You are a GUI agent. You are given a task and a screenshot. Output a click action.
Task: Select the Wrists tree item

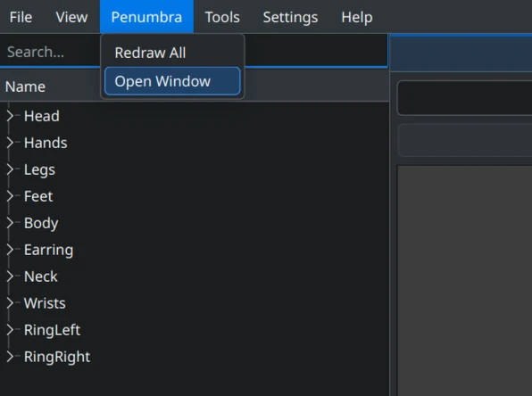pyautogui.click(x=45, y=303)
